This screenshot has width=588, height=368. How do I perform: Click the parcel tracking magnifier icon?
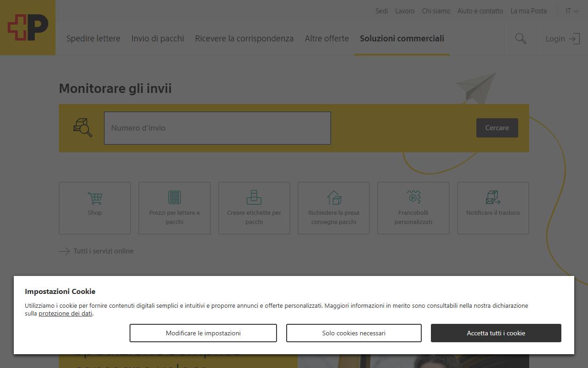point(83,127)
